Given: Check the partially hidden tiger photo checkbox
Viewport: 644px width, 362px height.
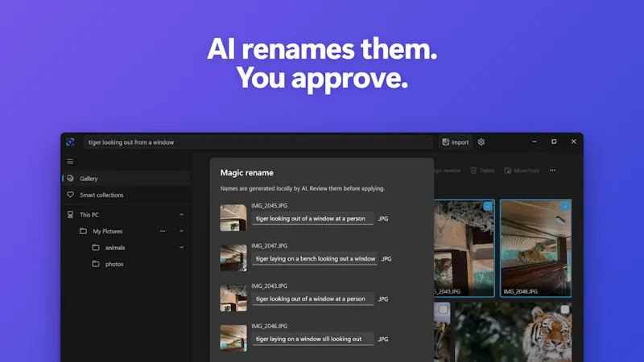Looking at the screenshot, I should coord(443,309).
